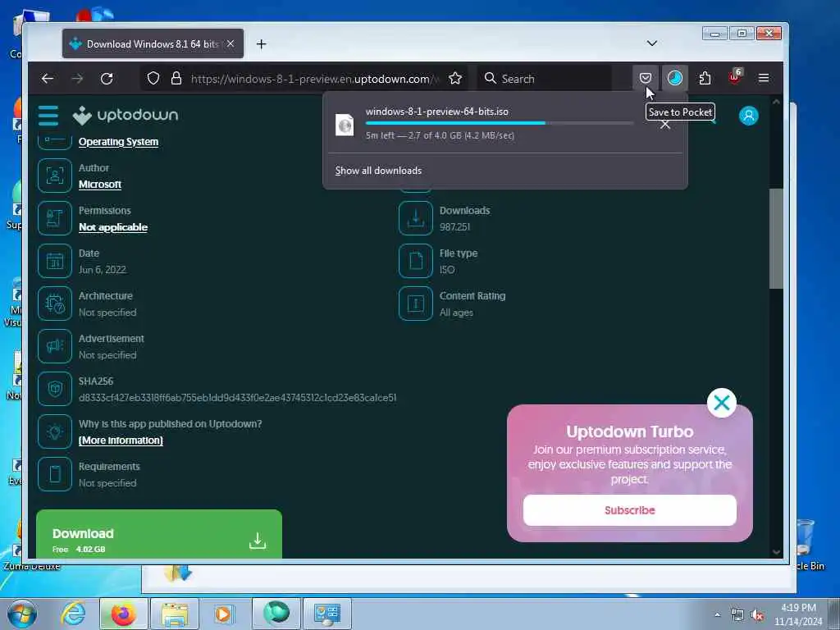
Task: Open the uBlock extension icon
Action: 735,78
